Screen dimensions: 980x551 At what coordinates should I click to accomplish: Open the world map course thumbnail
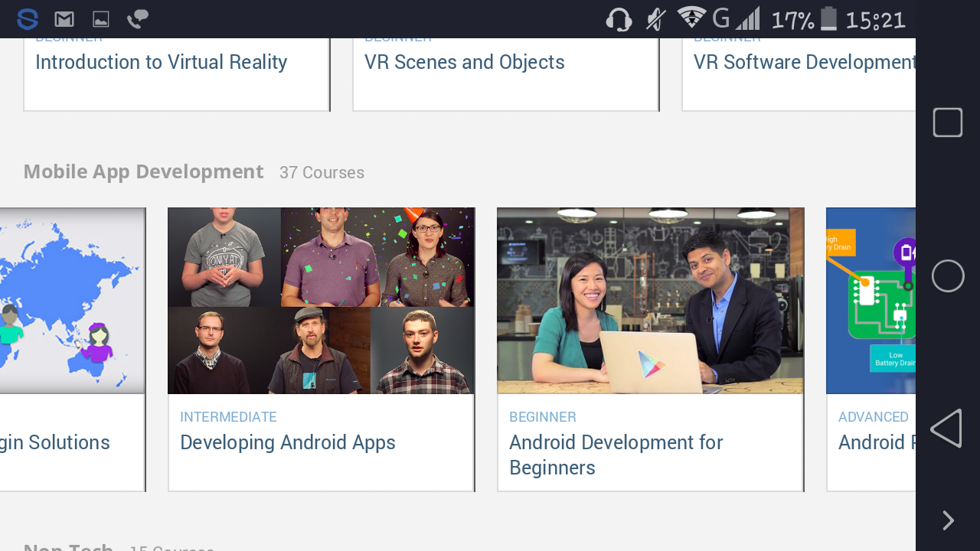click(x=72, y=301)
